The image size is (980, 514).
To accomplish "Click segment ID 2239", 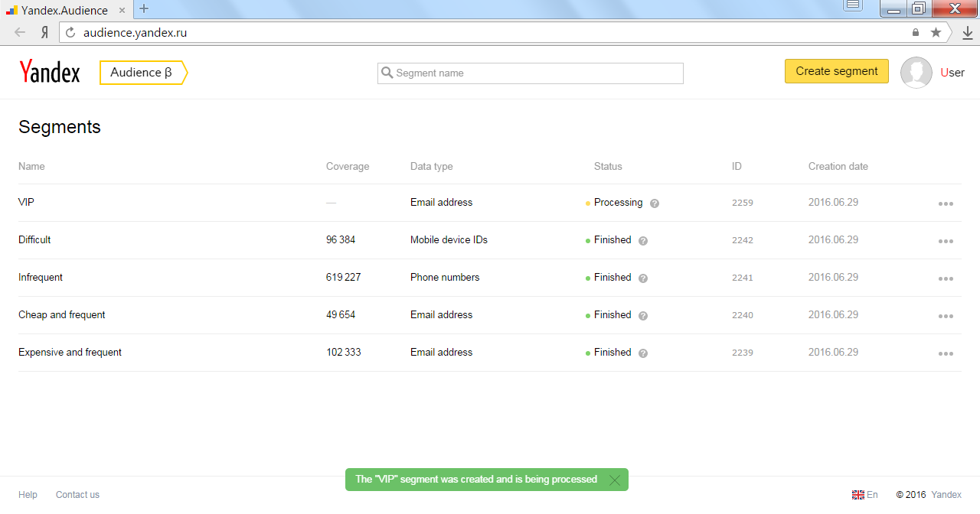I will 743,353.
